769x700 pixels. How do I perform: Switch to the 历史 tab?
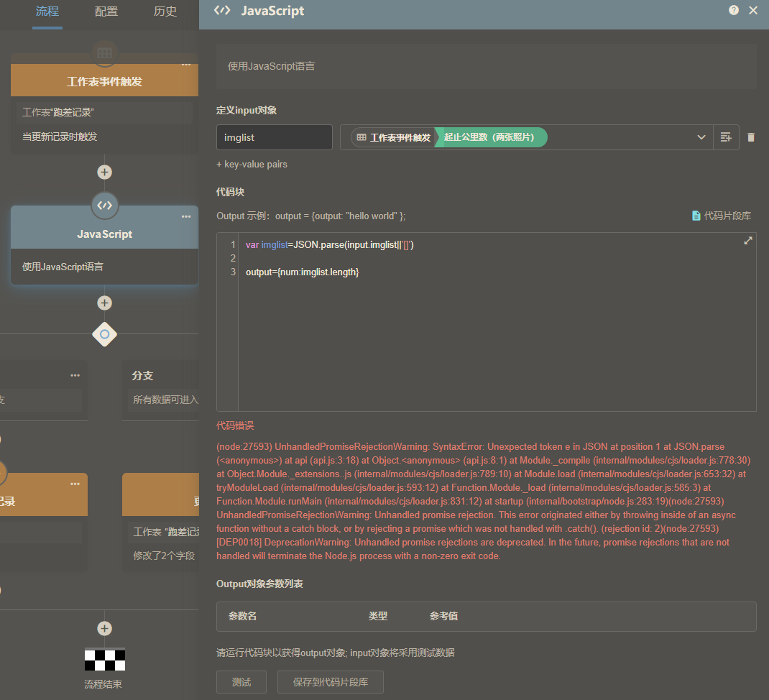[165, 11]
